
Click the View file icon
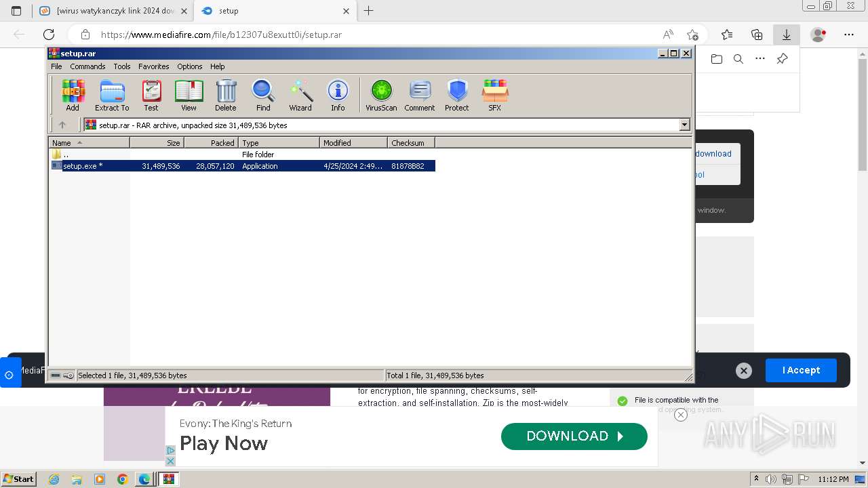coord(189,95)
